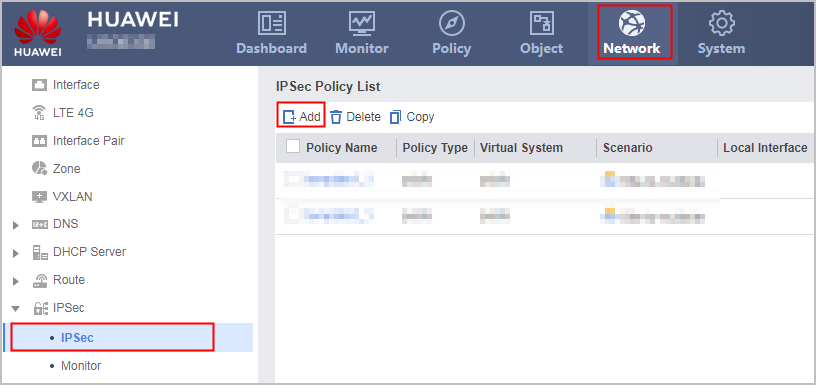This screenshot has width=816, height=385.
Task: Click the Huawei logo
Action: [x=38, y=32]
